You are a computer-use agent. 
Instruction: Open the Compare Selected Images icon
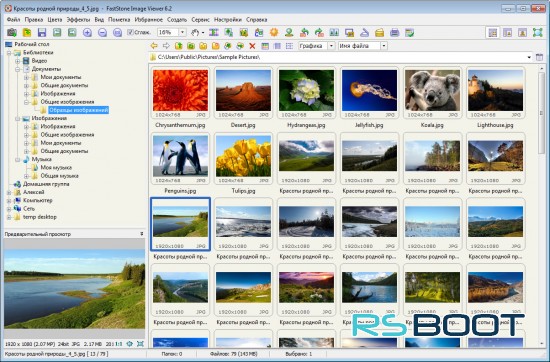tap(334, 33)
